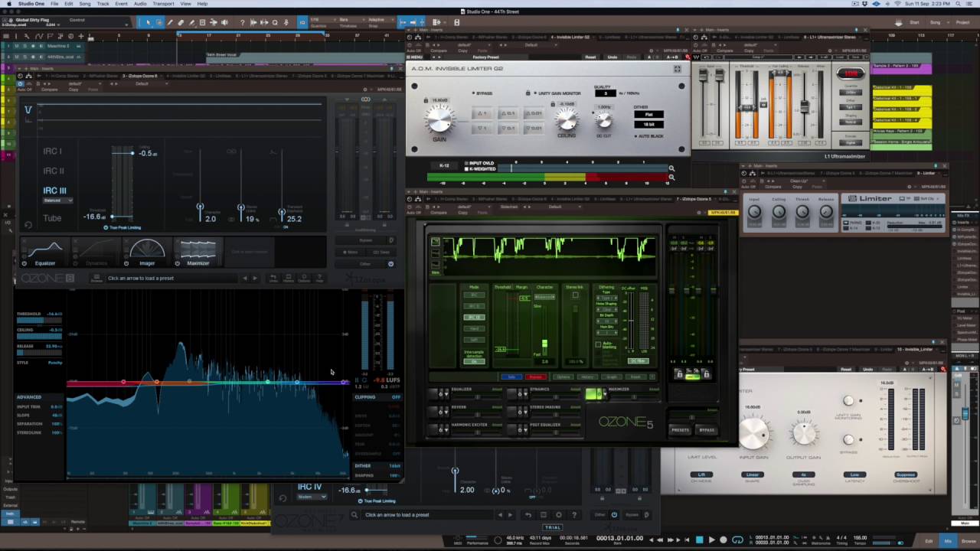Toggle Auto Black on Invisible Limiter G2
This screenshot has height=551, width=980.
649,135
